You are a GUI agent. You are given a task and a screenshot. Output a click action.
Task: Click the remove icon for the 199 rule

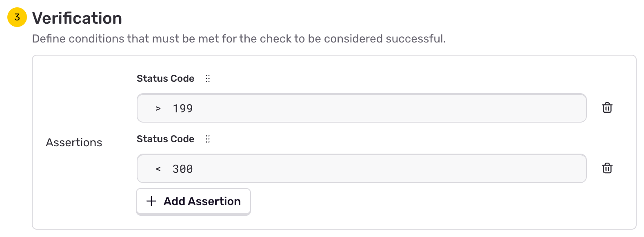pyautogui.click(x=607, y=108)
